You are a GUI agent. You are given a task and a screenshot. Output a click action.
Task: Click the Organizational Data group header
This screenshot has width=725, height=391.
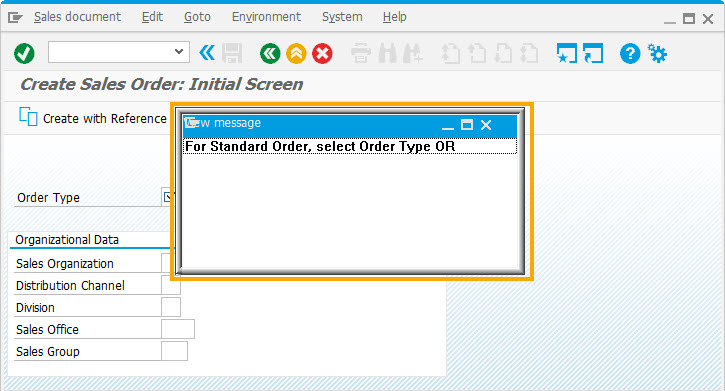(x=67, y=240)
